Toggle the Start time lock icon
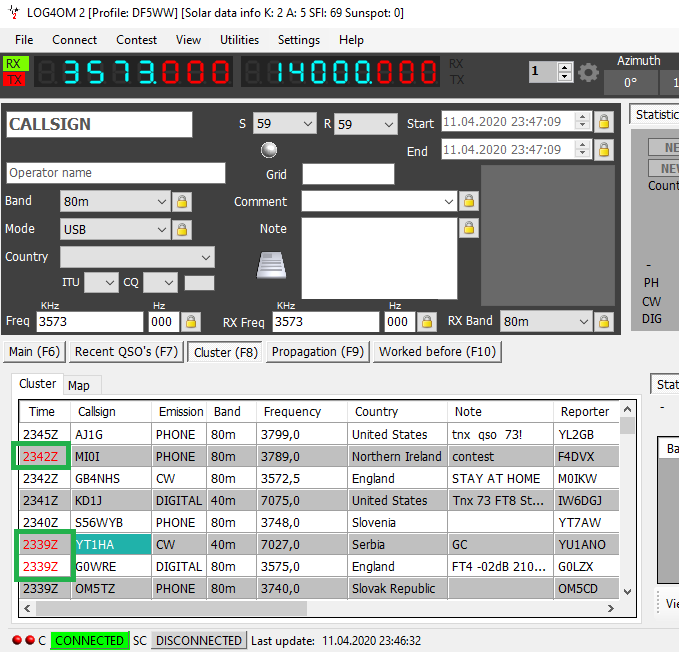Screen dimensions: 679x652 pos(604,122)
